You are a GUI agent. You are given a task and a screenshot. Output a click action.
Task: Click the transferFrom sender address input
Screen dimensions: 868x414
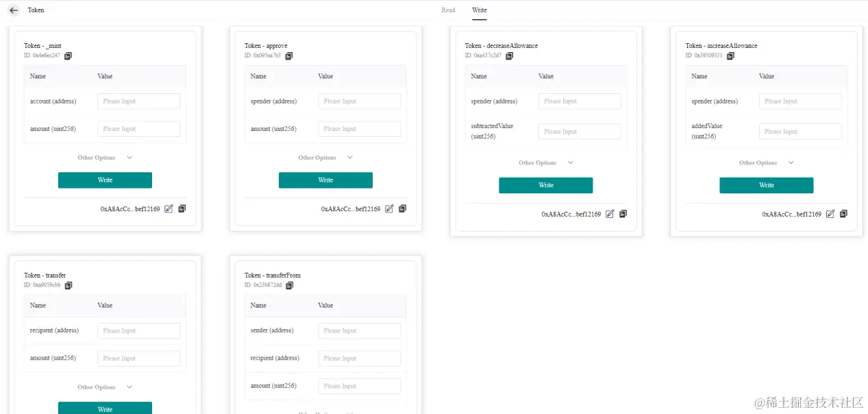[359, 330]
